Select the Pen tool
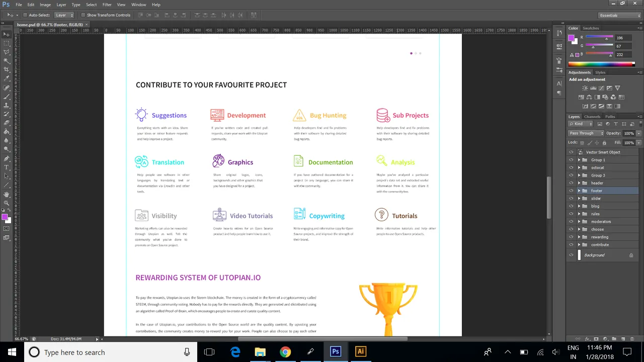 click(6, 158)
